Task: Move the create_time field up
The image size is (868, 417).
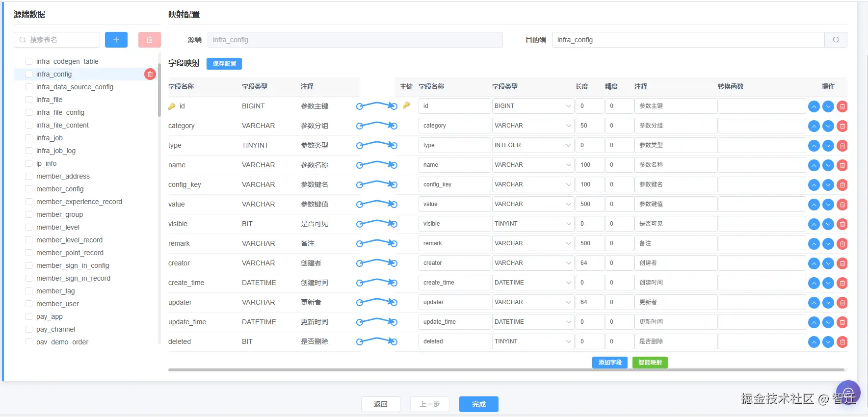Action: tap(814, 283)
